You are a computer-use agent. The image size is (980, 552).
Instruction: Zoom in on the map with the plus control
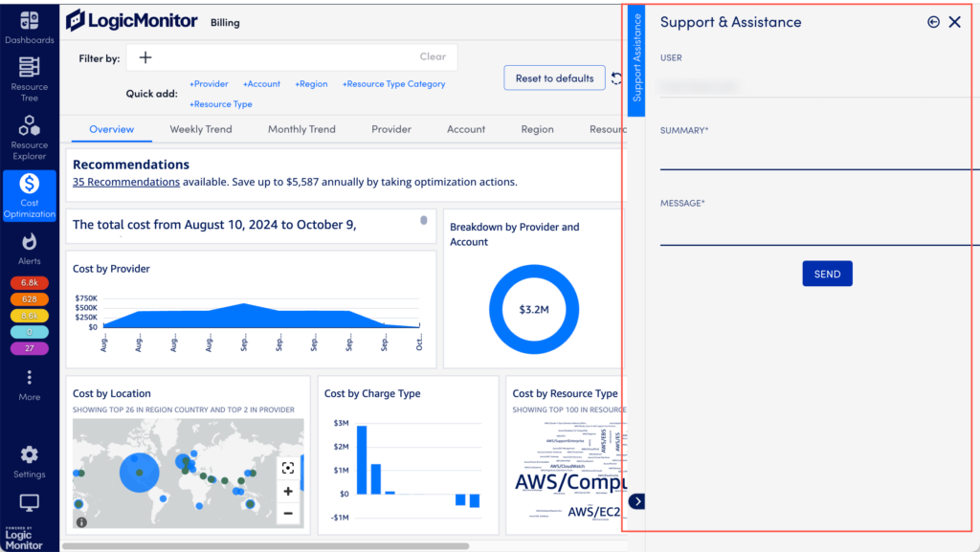pyautogui.click(x=289, y=491)
